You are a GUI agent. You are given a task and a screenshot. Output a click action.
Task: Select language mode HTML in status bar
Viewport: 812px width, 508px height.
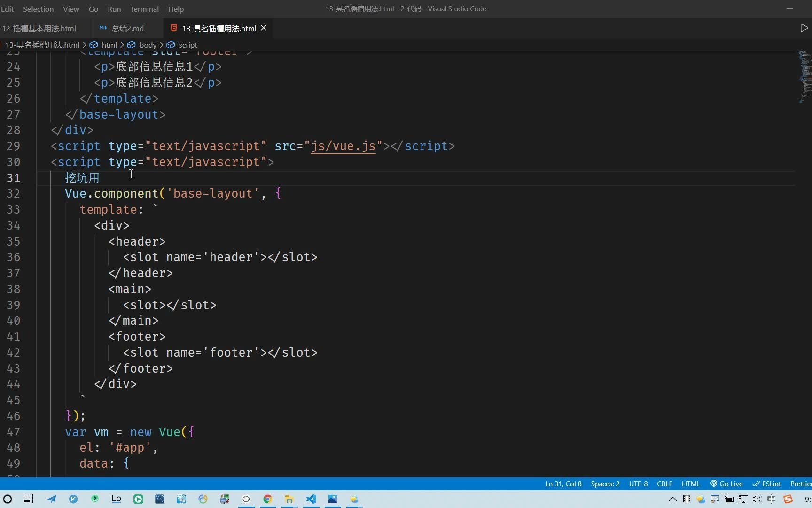[x=691, y=484]
